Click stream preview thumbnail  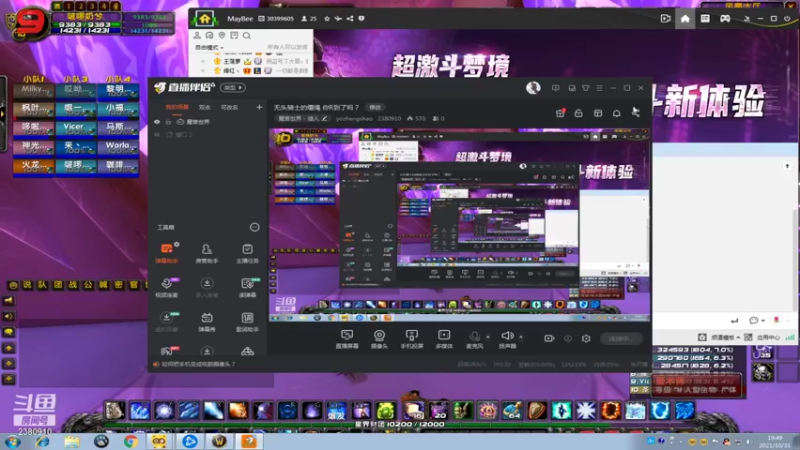[460, 224]
